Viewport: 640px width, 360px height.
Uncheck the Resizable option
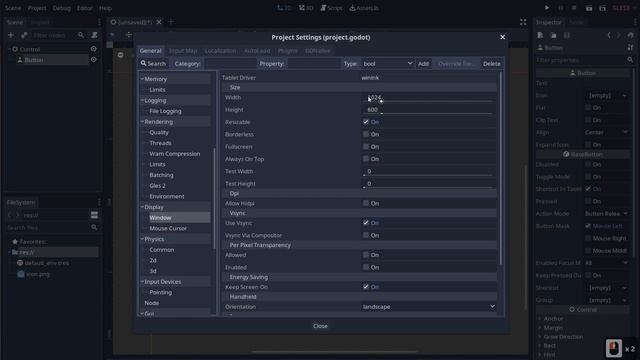pyautogui.click(x=366, y=122)
